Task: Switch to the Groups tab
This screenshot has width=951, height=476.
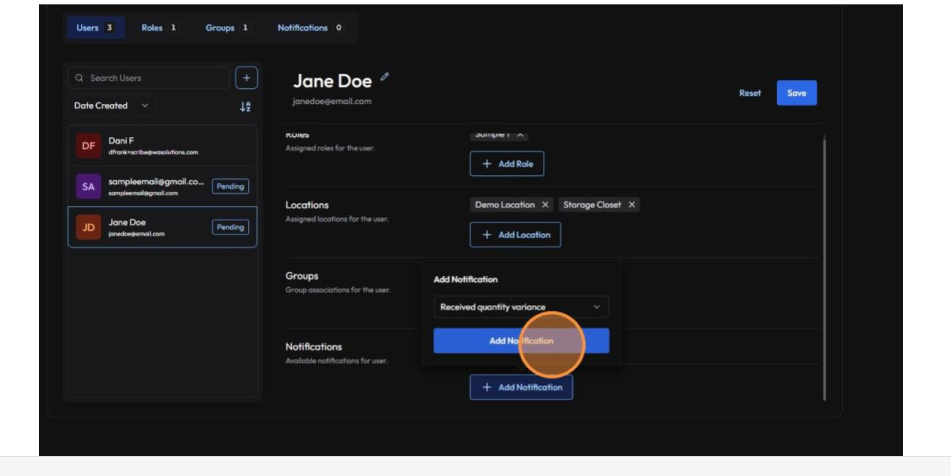Action: (226, 28)
